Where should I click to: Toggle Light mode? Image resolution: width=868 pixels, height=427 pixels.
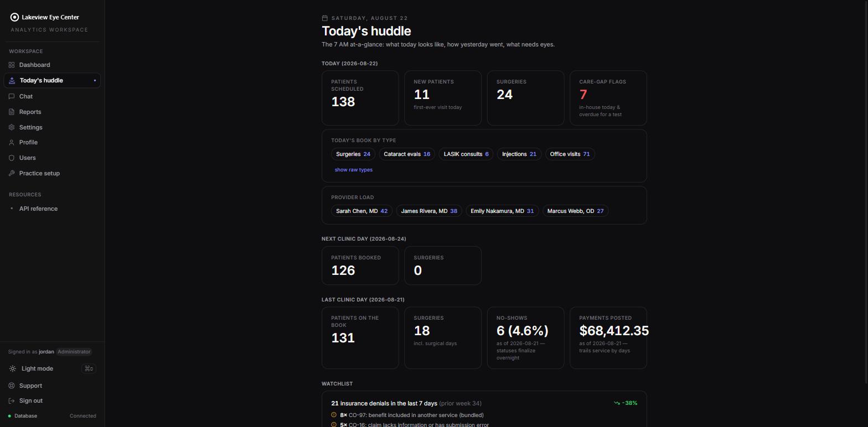point(52,368)
